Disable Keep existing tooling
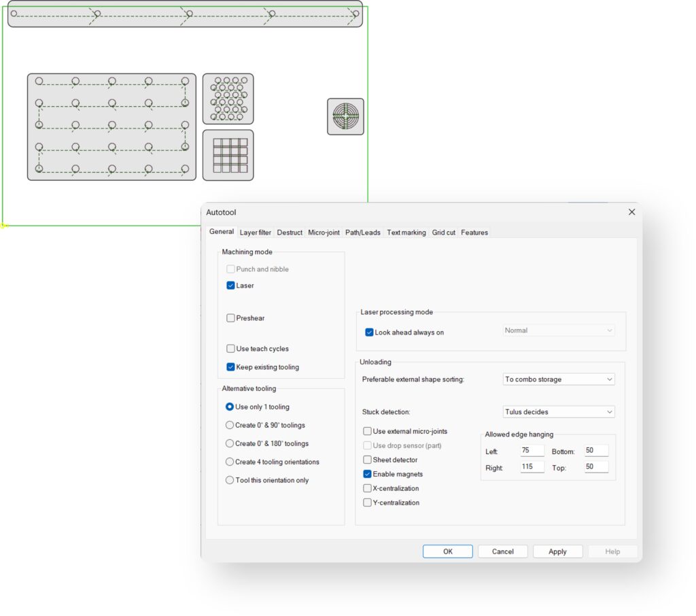Viewport: 696px width, 616px height. 231,367
